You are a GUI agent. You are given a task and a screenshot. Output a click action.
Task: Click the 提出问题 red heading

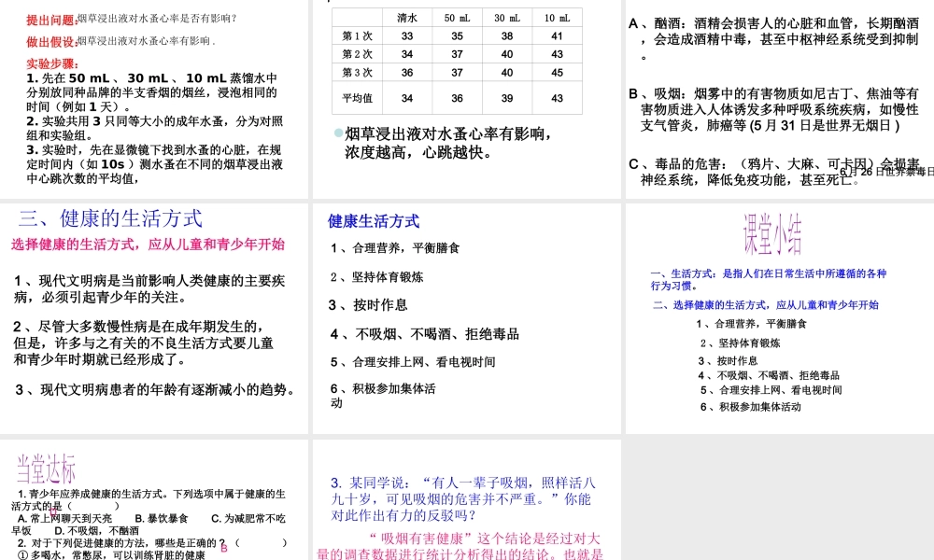pyautogui.click(x=51, y=20)
